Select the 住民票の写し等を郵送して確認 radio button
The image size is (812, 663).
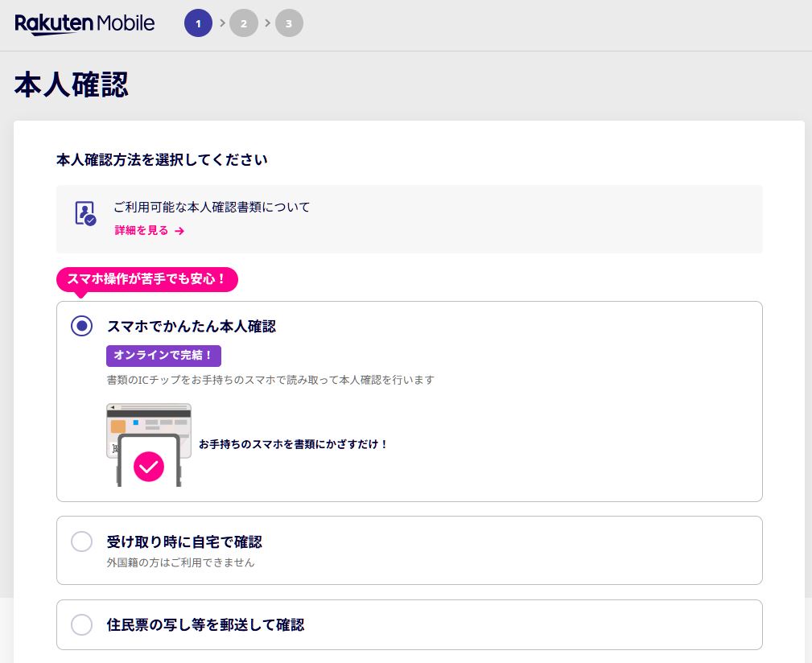click(81, 624)
